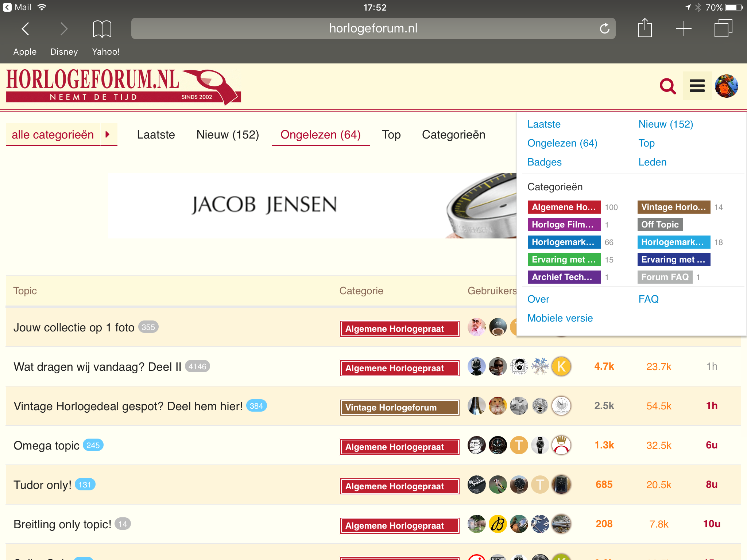This screenshot has width=747, height=560.
Task: Open the alle categorieën dropdown
Action: point(53,135)
